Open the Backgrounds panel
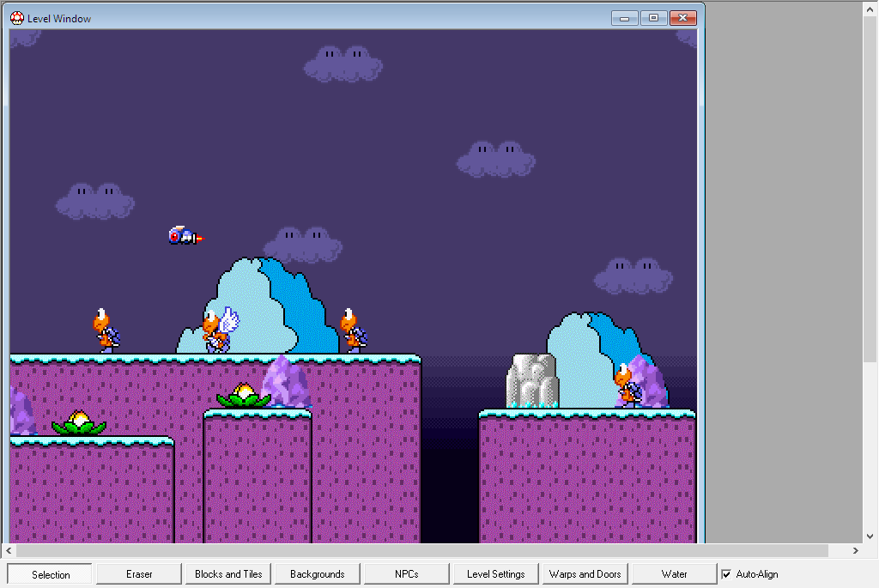The width and height of the screenshot is (879, 588). point(318,574)
